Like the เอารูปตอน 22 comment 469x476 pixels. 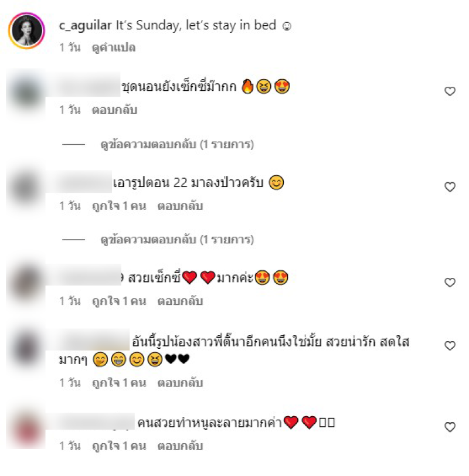click(450, 186)
